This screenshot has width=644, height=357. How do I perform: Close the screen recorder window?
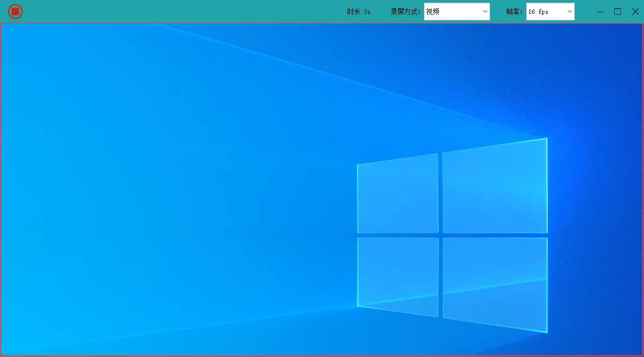coord(635,12)
